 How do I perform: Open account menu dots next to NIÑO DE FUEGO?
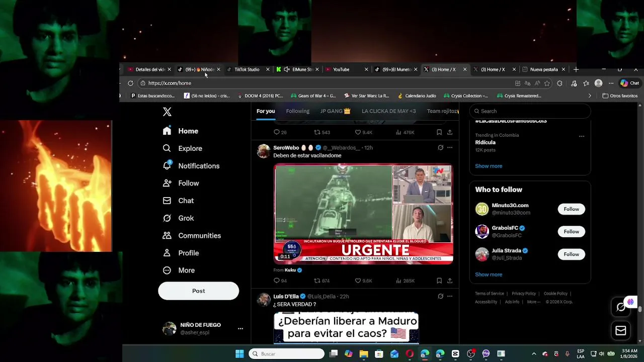click(240, 329)
